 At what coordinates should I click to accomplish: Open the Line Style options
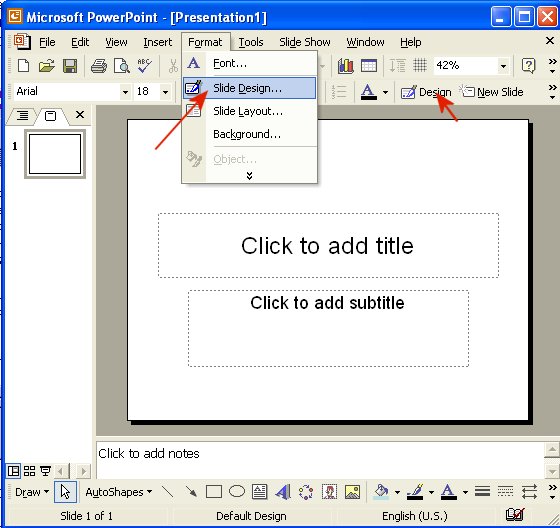coord(482,492)
